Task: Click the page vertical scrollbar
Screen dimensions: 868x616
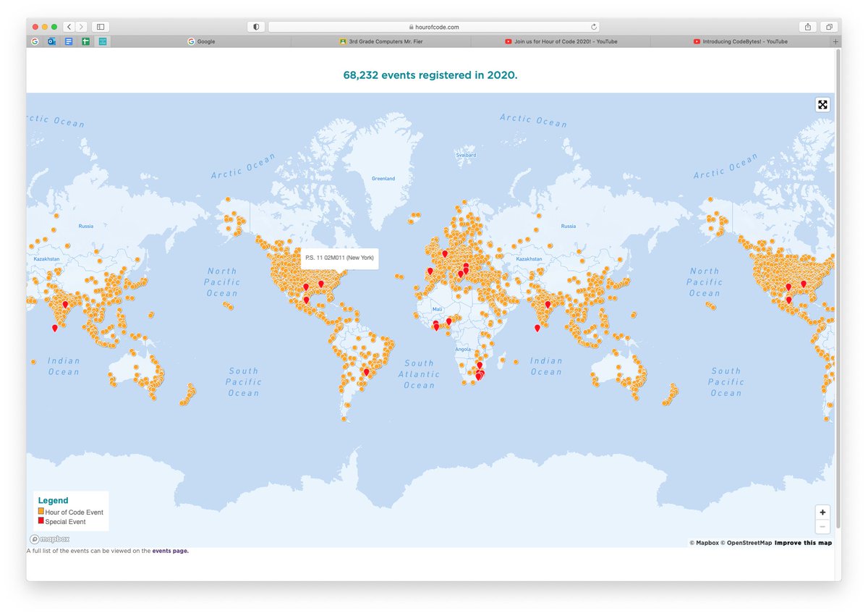Action: 838,290
